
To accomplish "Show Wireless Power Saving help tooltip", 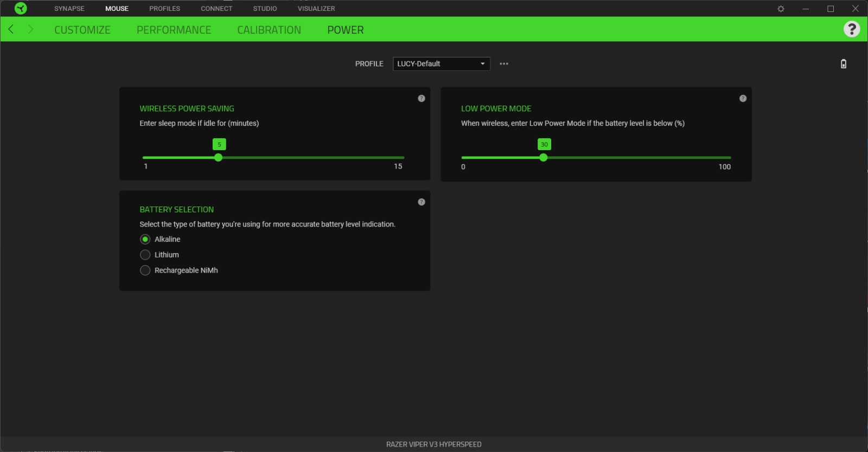I will [422, 99].
